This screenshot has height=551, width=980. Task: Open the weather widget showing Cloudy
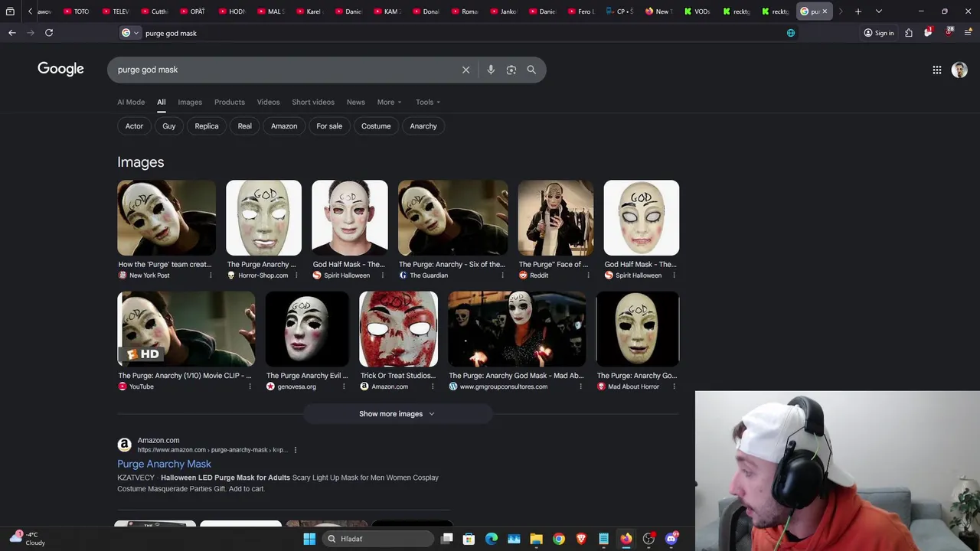tap(28, 539)
